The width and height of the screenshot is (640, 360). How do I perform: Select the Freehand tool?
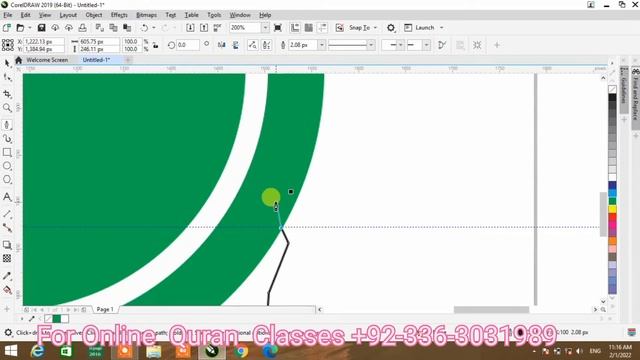pyautogui.click(x=7, y=125)
